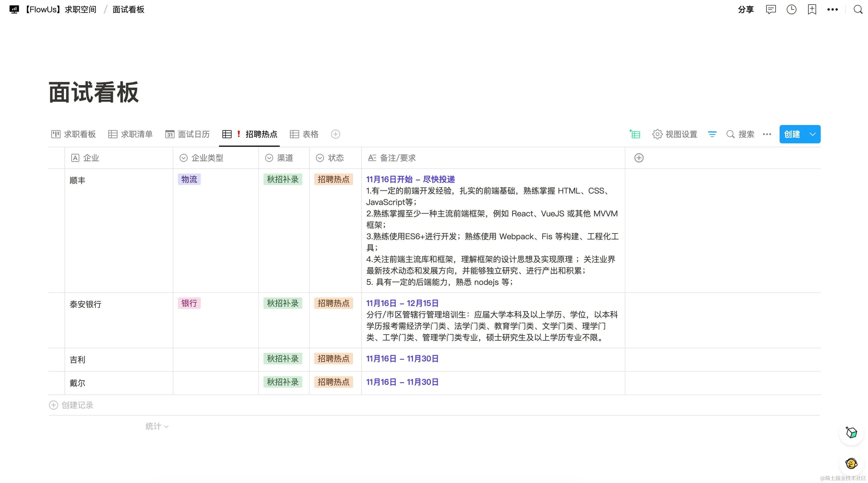Open view settings gear icon
Screen dimensions: 868x483
(657, 134)
